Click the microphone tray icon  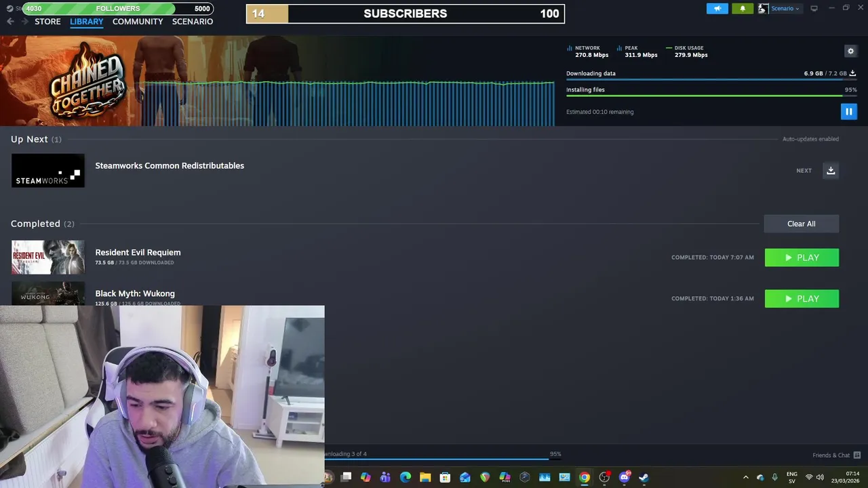[x=774, y=477]
